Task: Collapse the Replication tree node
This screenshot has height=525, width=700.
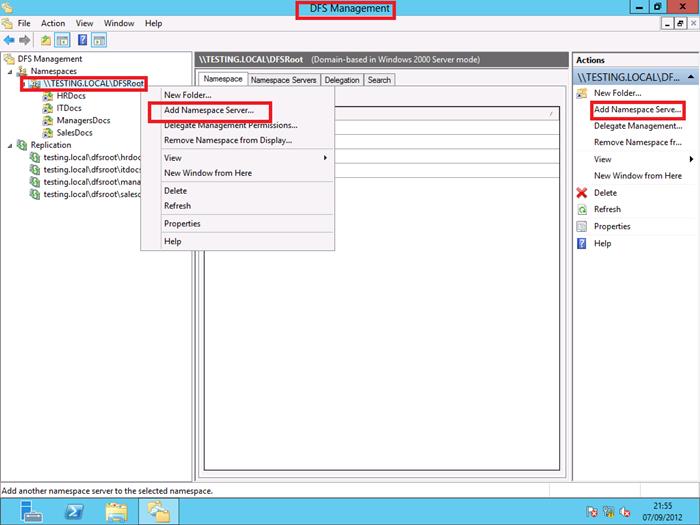Action: click(x=10, y=146)
